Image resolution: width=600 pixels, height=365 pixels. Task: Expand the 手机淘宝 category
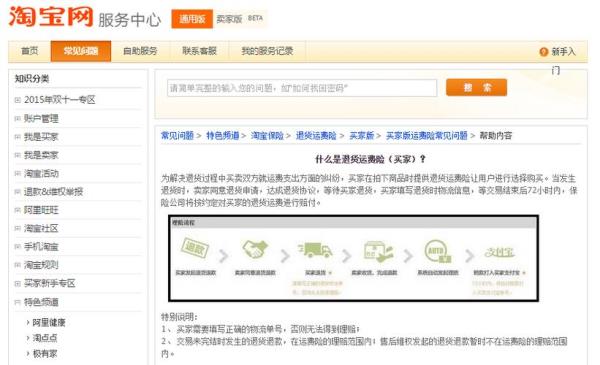pos(17,246)
